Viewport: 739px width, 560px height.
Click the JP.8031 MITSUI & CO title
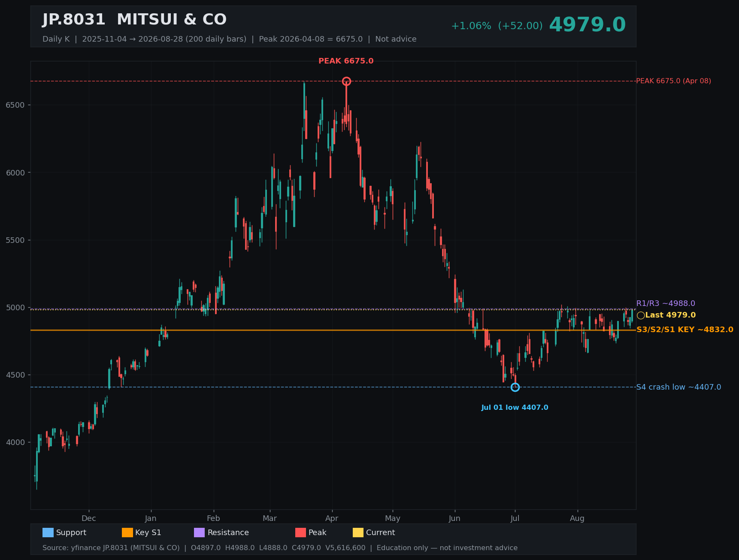(x=134, y=20)
